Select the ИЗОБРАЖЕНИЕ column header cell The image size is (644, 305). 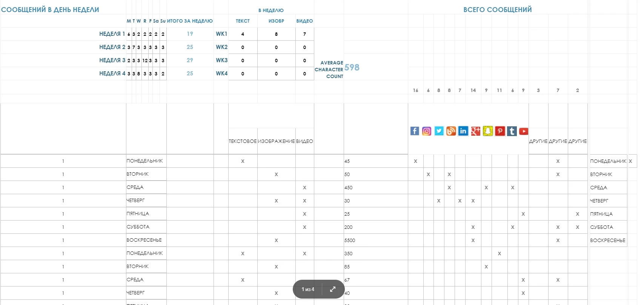click(x=276, y=141)
